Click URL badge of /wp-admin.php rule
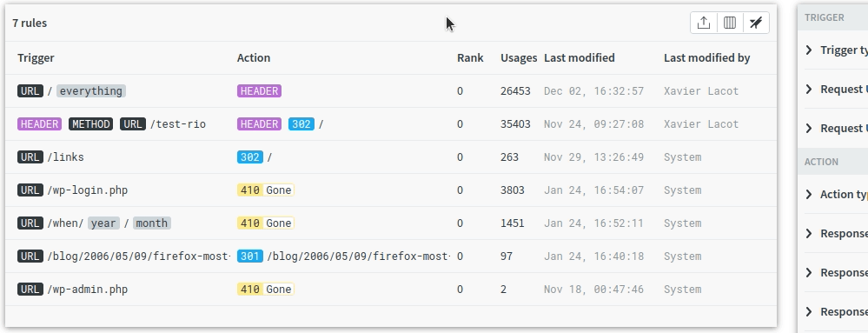Viewport: 868px width, 333px height. point(30,290)
